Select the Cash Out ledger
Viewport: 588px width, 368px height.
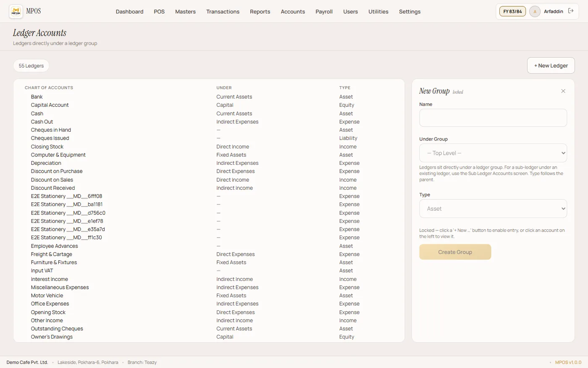(x=209, y=122)
